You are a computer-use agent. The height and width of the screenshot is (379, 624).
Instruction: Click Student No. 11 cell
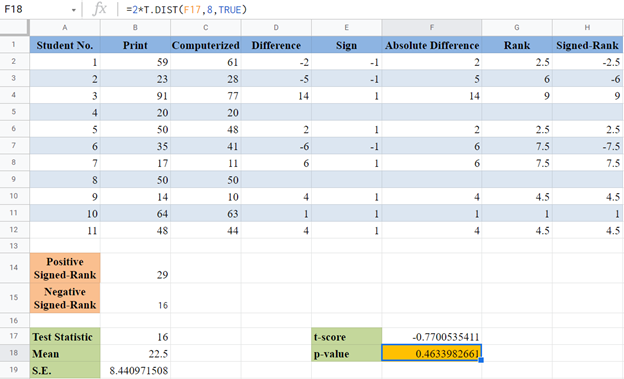(65, 230)
